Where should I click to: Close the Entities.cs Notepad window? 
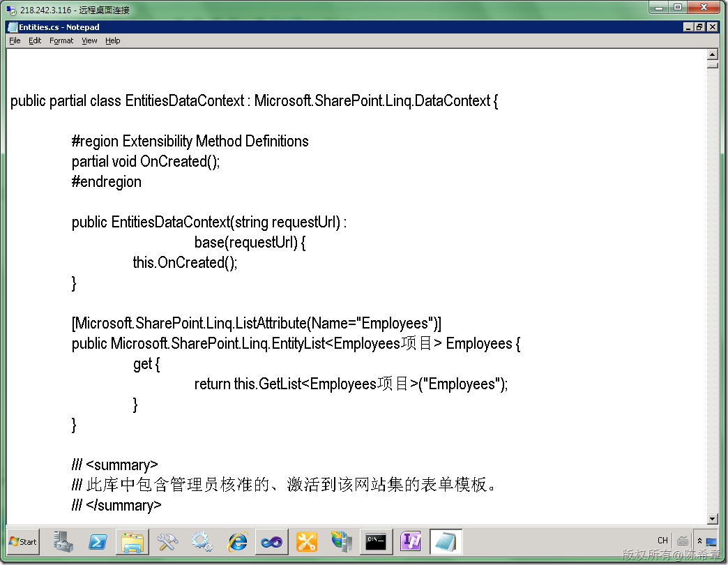(x=712, y=27)
